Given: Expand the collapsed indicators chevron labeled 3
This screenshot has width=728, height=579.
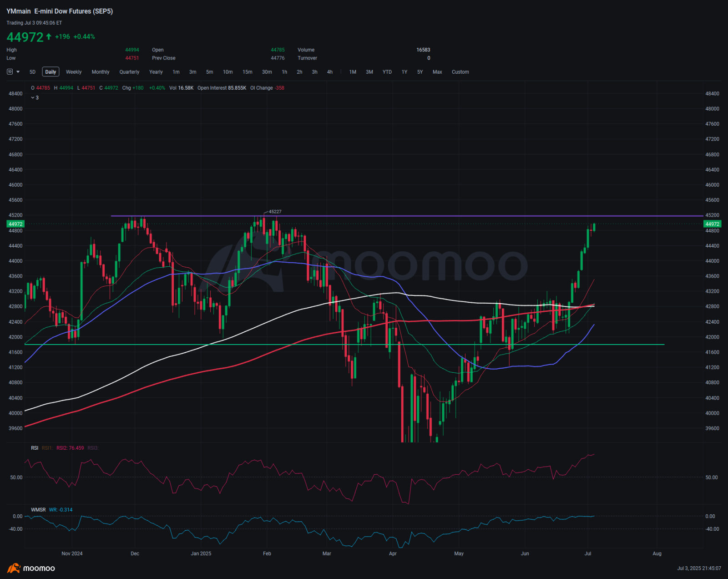Looking at the screenshot, I should [x=35, y=98].
